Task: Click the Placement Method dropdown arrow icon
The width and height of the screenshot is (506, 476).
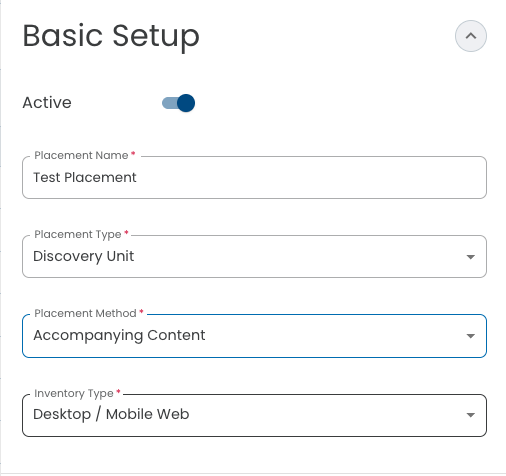Action: pos(470,336)
